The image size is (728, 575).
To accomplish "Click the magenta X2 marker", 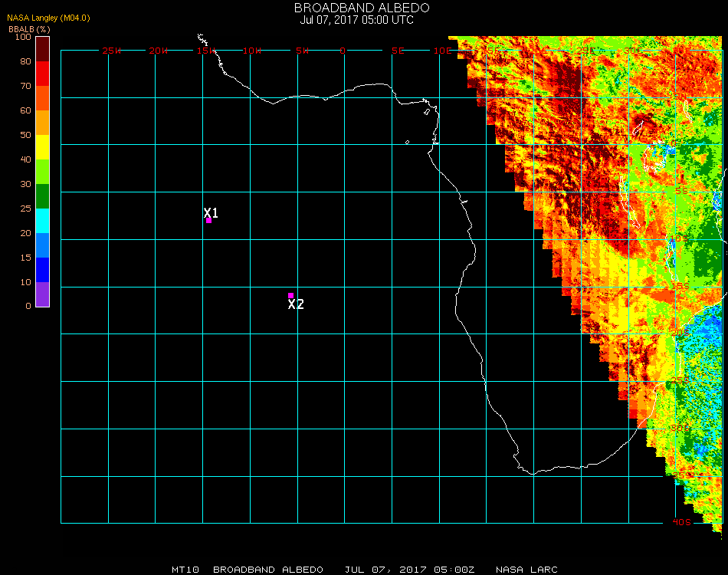I will click(290, 296).
